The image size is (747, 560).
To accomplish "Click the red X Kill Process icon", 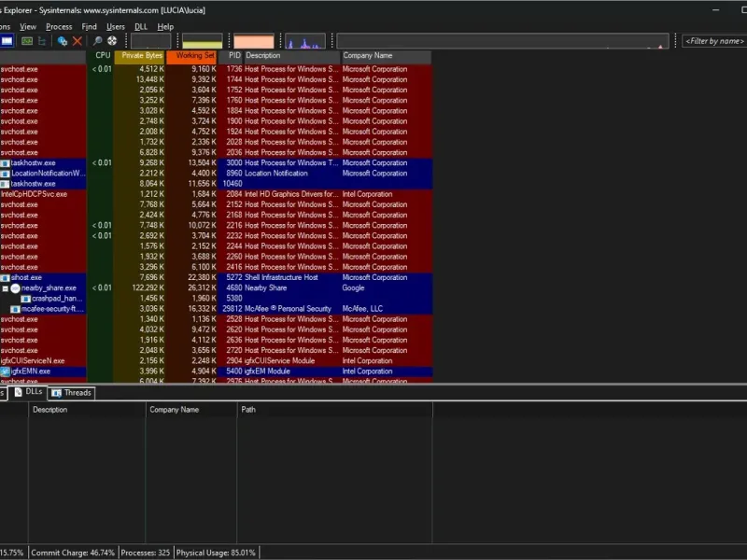I will pyautogui.click(x=78, y=41).
